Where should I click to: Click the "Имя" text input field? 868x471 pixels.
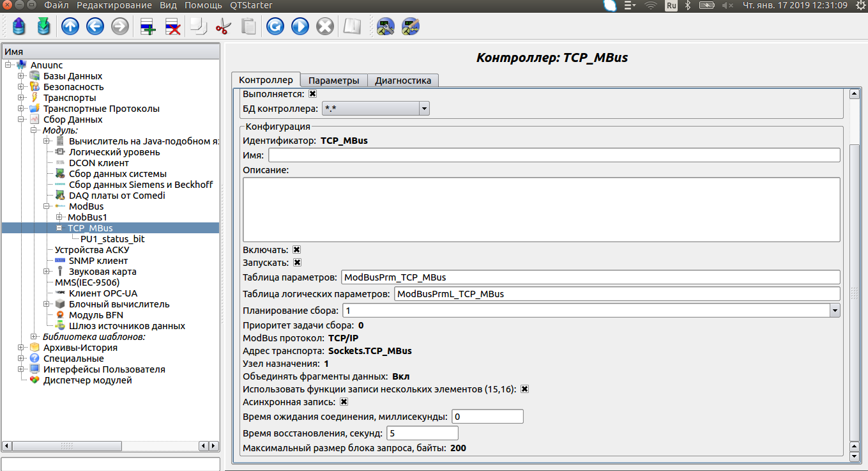[x=554, y=155]
